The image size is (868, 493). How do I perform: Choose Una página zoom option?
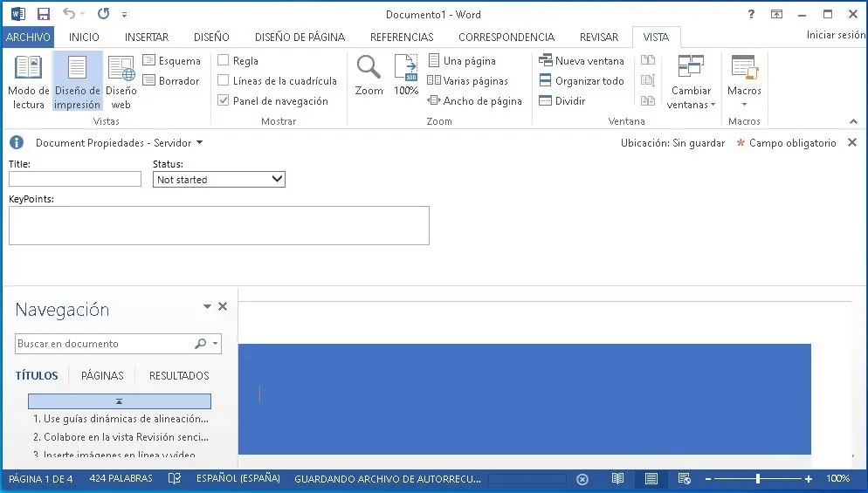462,61
